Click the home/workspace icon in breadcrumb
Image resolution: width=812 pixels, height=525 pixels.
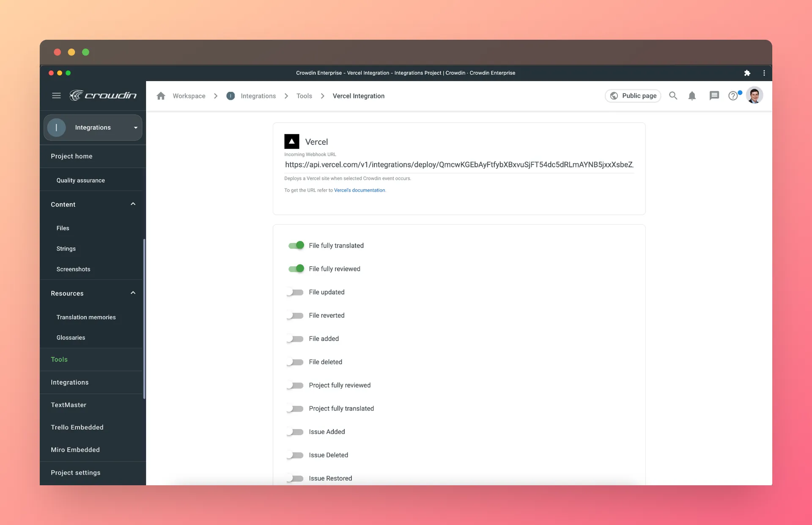tap(160, 96)
